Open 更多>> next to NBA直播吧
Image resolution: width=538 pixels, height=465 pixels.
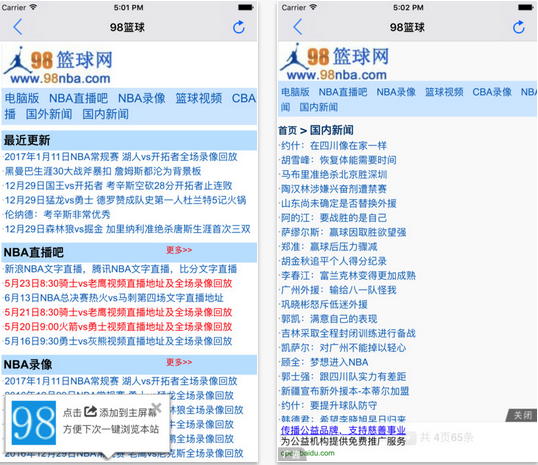coord(179,250)
